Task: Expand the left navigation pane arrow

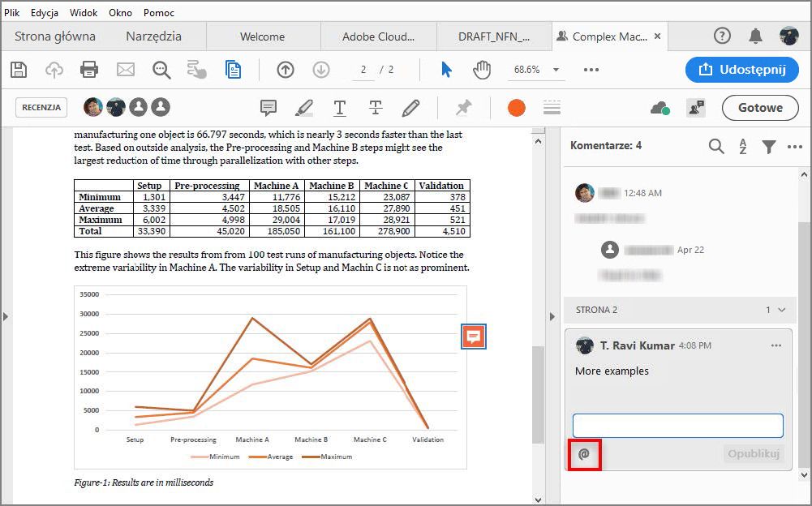Action: coord(6,316)
